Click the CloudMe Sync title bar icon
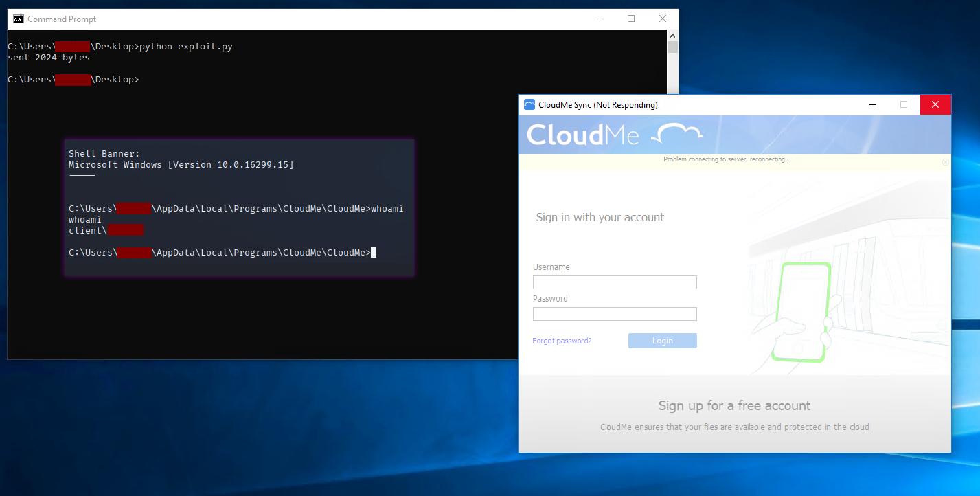Image resolution: width=980 pixels, height=496 pixels. pyautogui.click(x=529, y=104)
